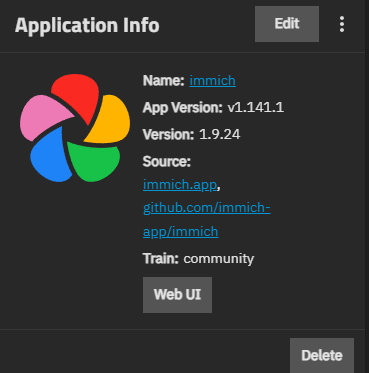
Task: Delete the immich application
Action: [x=322, y=355]
